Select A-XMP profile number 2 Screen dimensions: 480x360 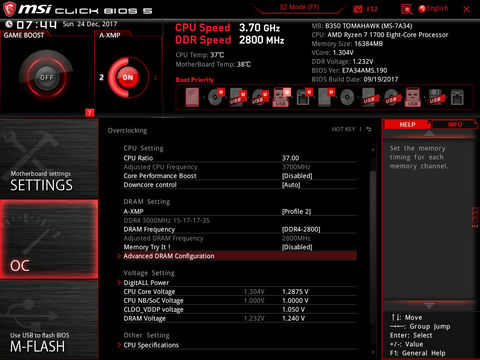point(101,77)
